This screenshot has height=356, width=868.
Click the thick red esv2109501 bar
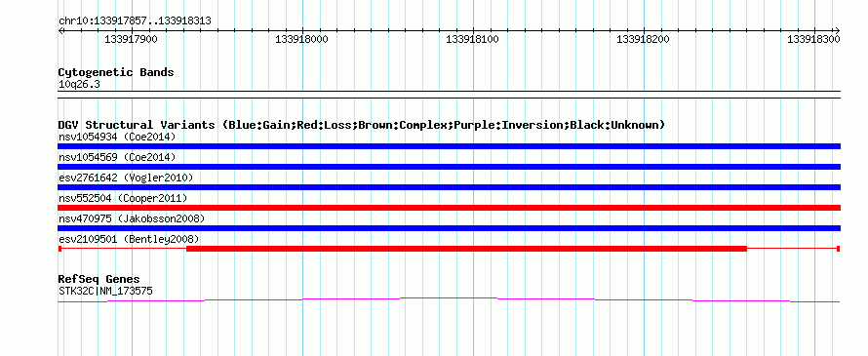pos(466,249)
